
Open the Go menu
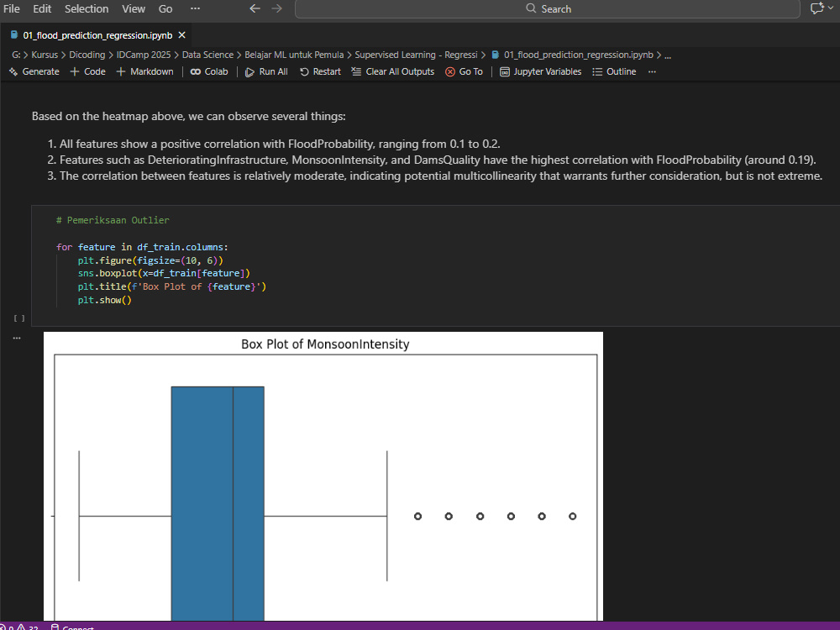point(165,8)
